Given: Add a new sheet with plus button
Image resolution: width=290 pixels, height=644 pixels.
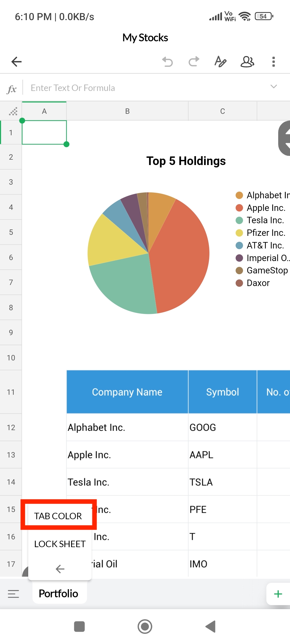Looking at the screenshot, I should (278, 594).
